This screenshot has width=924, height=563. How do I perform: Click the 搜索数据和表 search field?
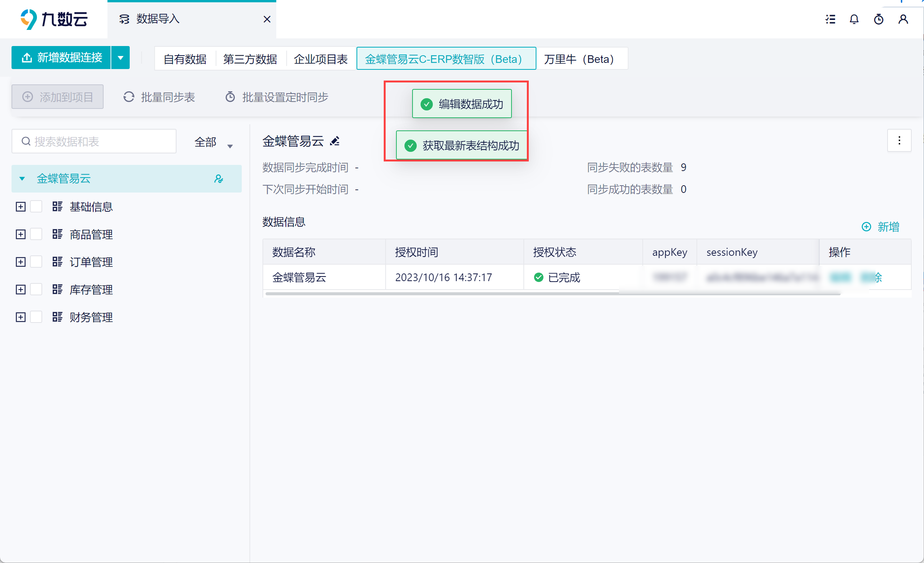pos(94,142)
